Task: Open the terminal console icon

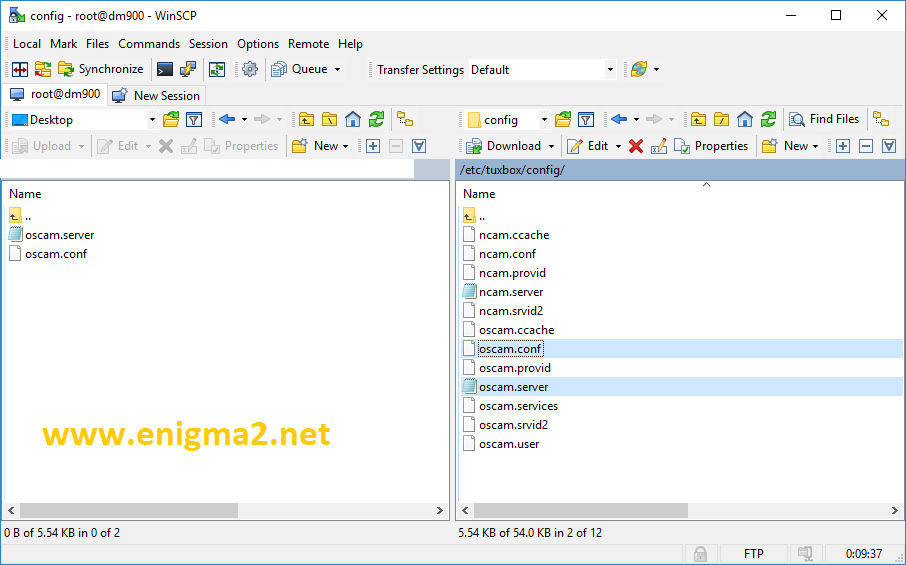Action: click(x=165, y=69)
